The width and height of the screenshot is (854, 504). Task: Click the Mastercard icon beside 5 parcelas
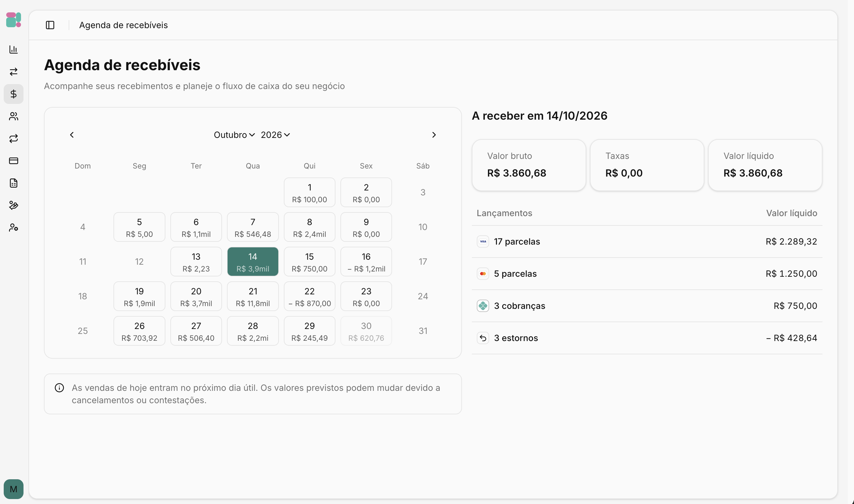[483, 274]
